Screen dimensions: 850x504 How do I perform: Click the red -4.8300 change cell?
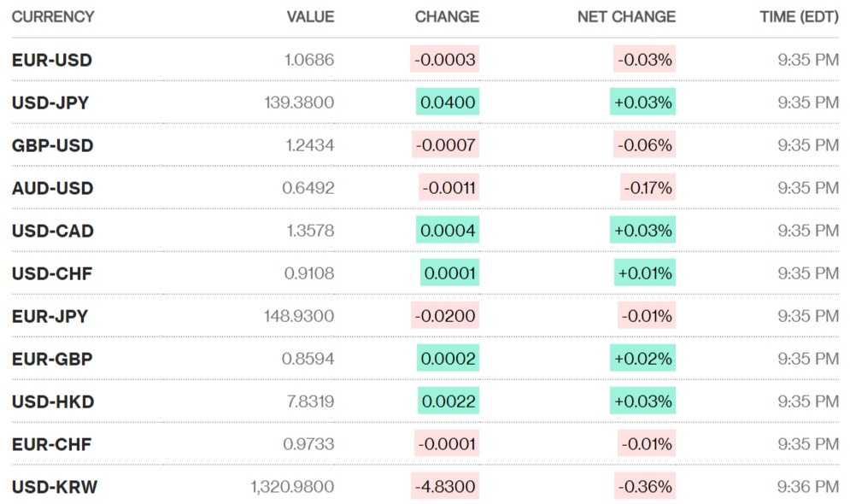coord(444,487)
